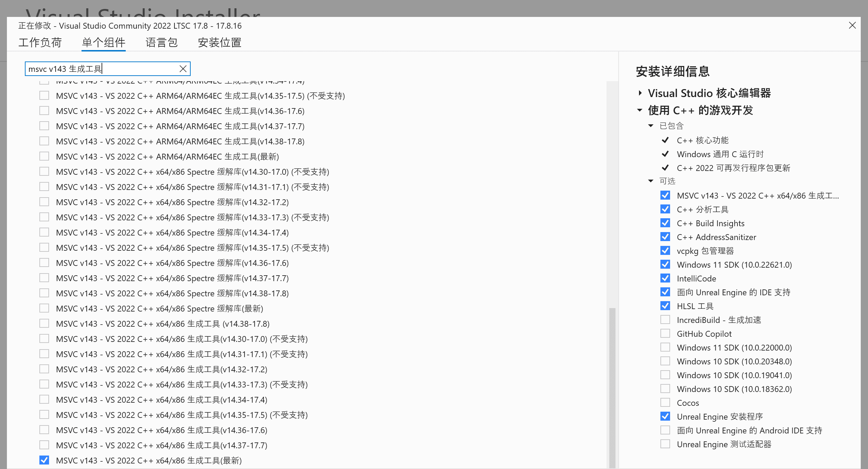Uncheck C++ Build Insights option
Image resolution: width=868 pixels, height=469 pixels.
[665, 223]
